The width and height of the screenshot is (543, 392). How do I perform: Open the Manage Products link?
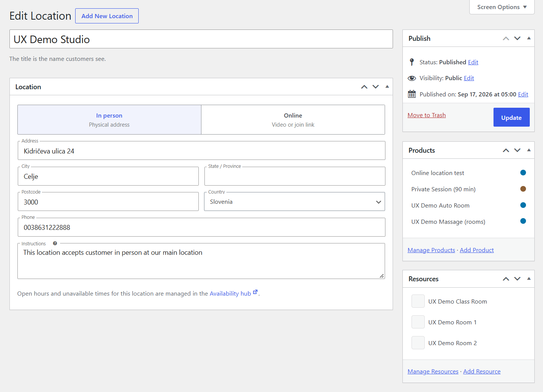[431, 250]
